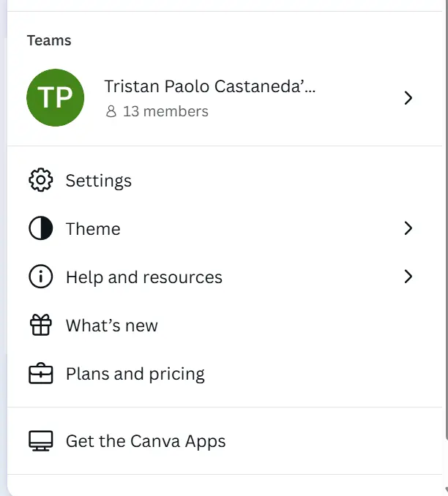Click the briefcase Plans icon

click(x=41, y=373)
